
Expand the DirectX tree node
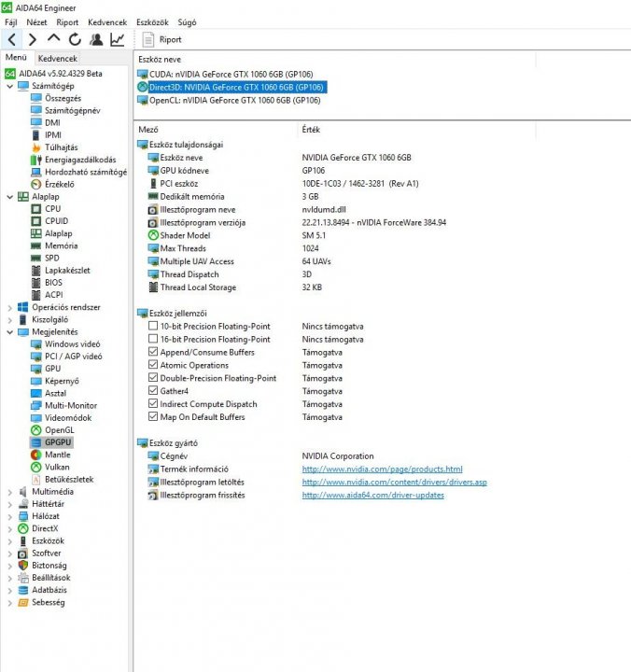10,529
